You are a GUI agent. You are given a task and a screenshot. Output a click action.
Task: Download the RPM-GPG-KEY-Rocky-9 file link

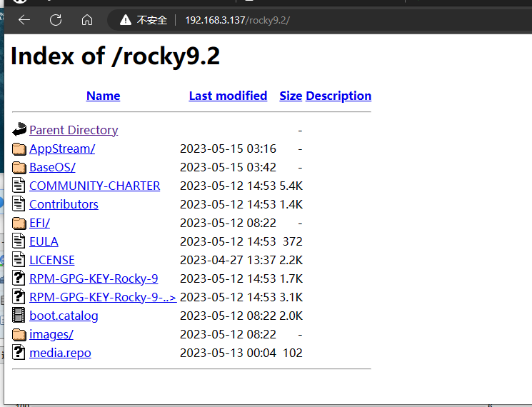point(94,278)
